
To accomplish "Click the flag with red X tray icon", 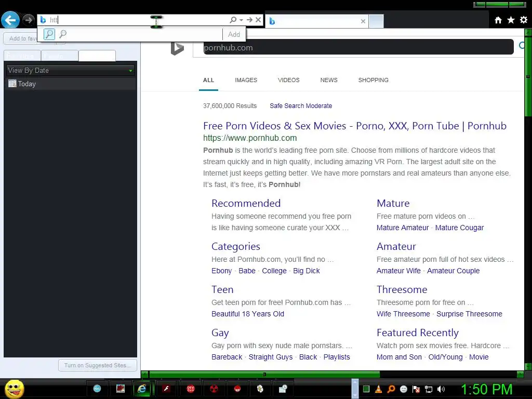I will point(416,389).
